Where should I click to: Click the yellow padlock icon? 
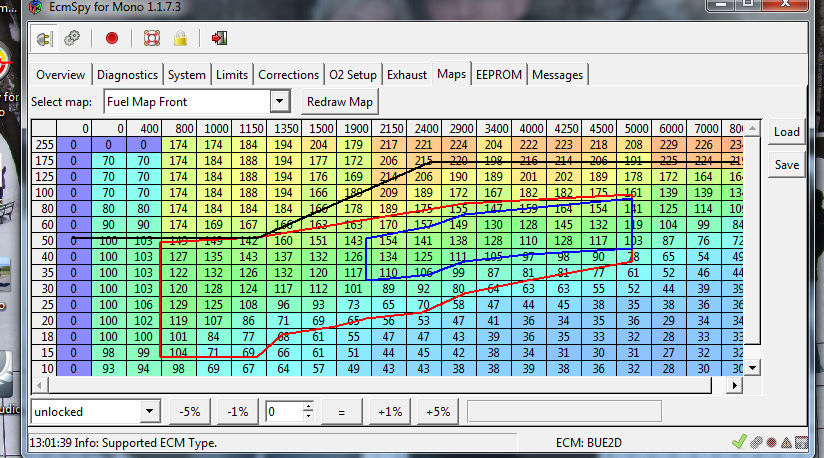coord(180,39)
